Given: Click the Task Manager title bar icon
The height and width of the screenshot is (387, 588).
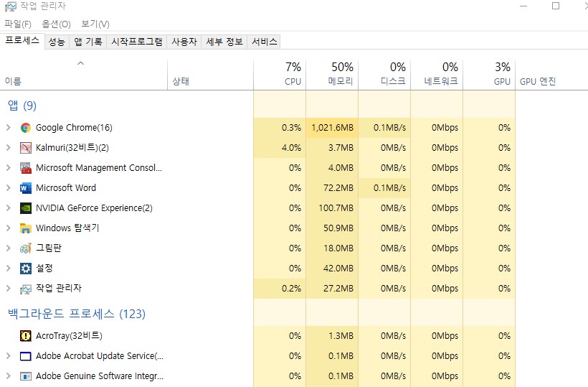Looking at the screenshot, I should click(x=11, y=6).
